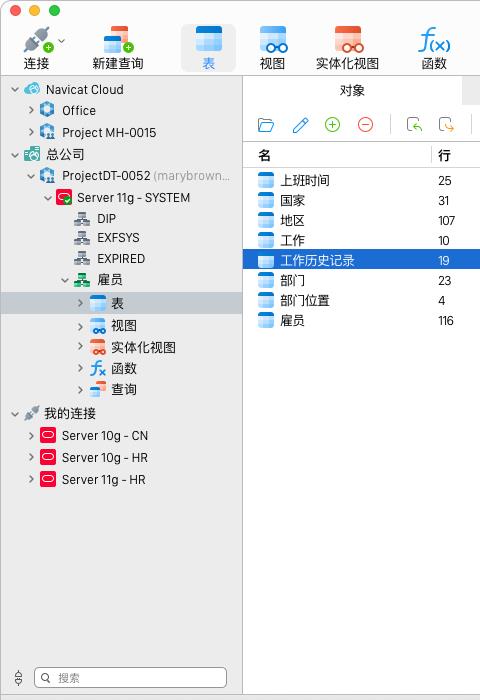480x700 pixels.
Task: Select the 雇员 table row
Action: (361, 321)
